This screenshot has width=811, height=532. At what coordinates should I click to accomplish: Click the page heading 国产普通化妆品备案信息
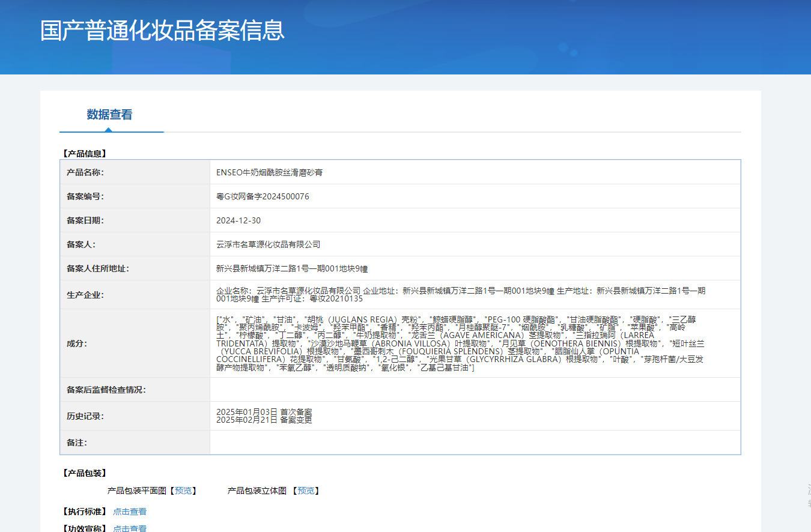162,31
